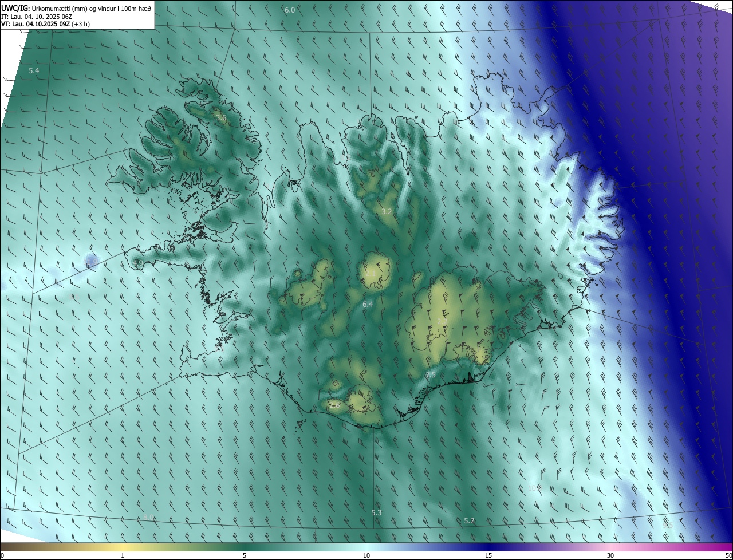Click the '0' tick label on the color scale
The height and width of the screenshot is (560, 733).
(2, 555)
